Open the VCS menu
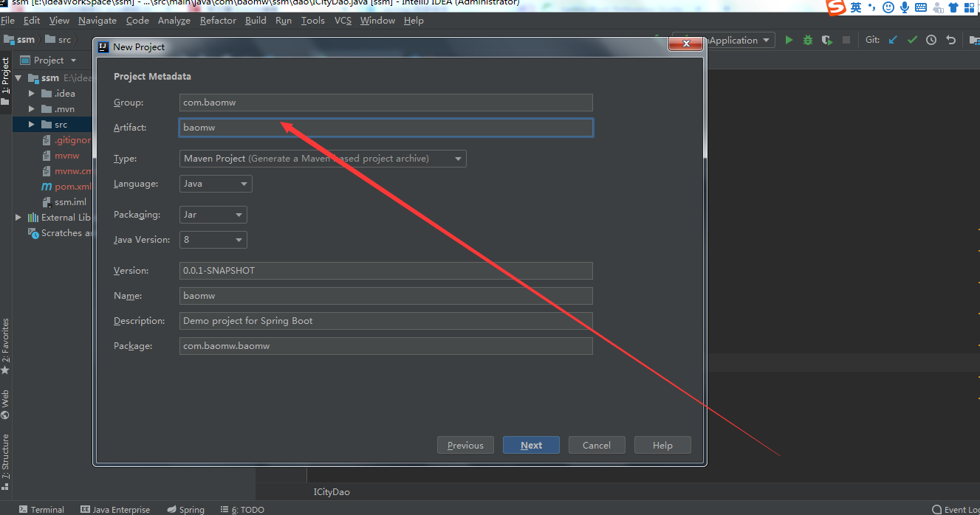980x515 pixels. coord(343,21)
